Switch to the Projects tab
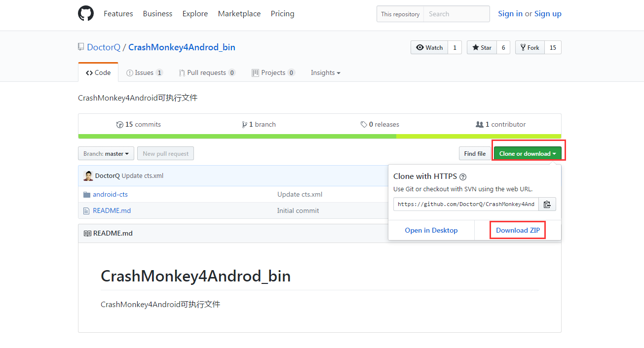644x348 pixels. tap(273, 72)
